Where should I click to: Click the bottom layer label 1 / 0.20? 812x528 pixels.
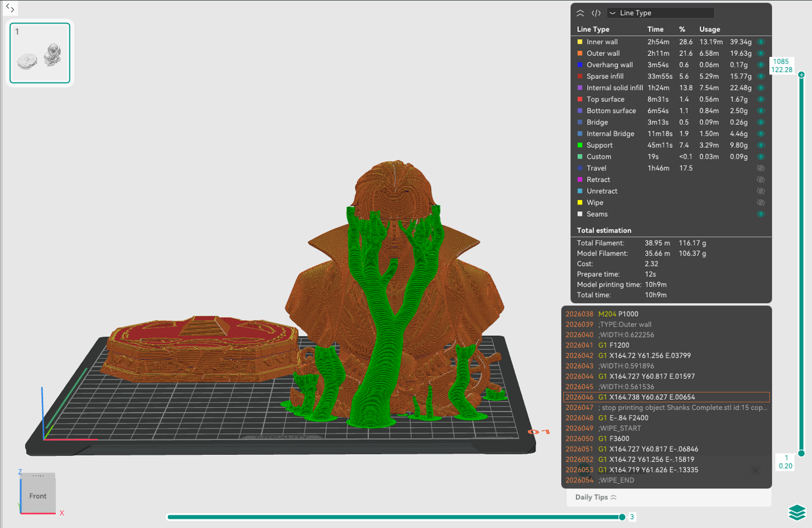(x=785, y=462)
